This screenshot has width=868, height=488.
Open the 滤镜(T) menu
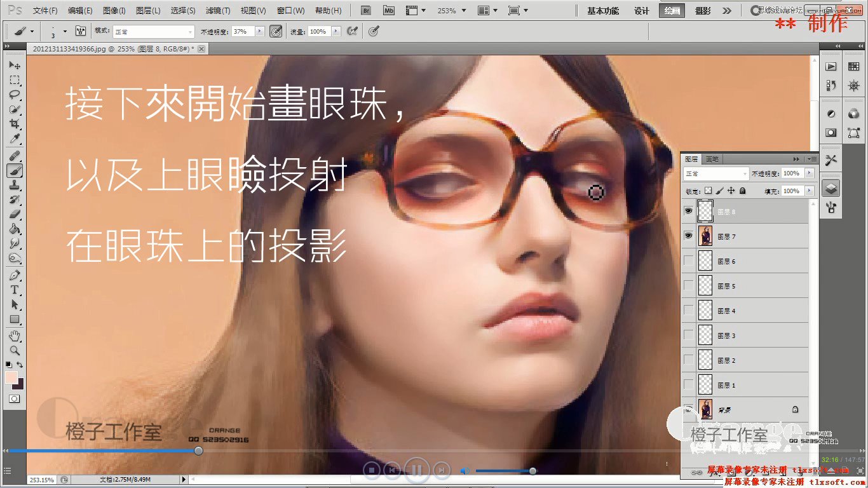click(x=218, y=11)
